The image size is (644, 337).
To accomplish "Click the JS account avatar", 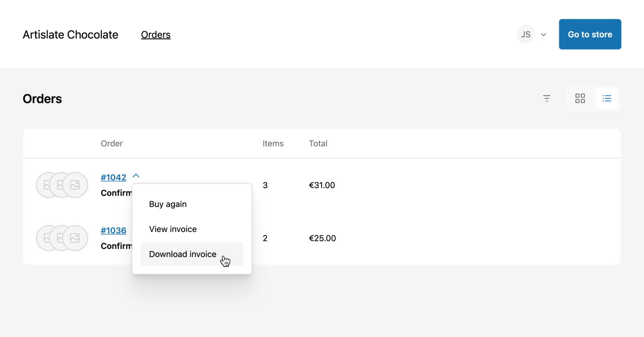I will [525, 34].
